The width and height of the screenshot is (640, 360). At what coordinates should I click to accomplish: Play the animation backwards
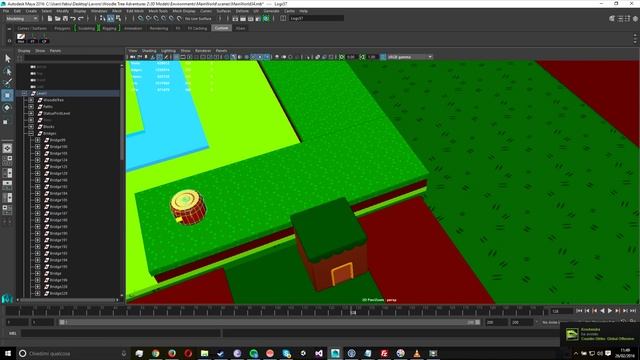(x=602, y=311)
